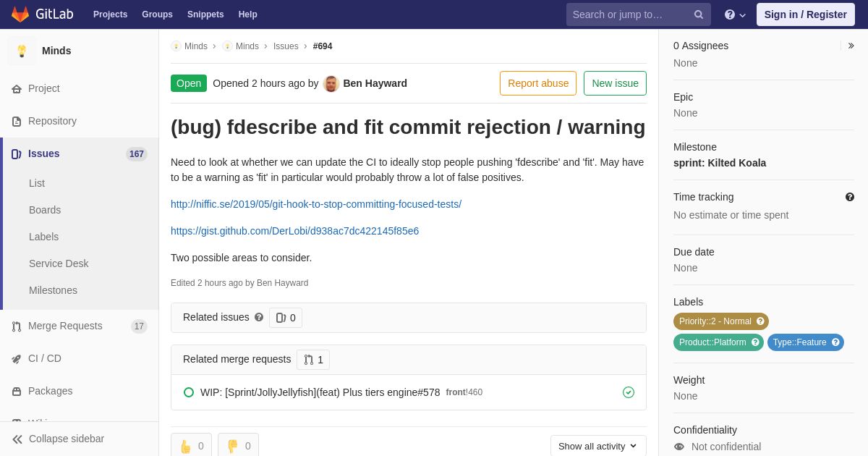Click the New issue button
Screen dimensions: 868x456
[x=615, y=83]
